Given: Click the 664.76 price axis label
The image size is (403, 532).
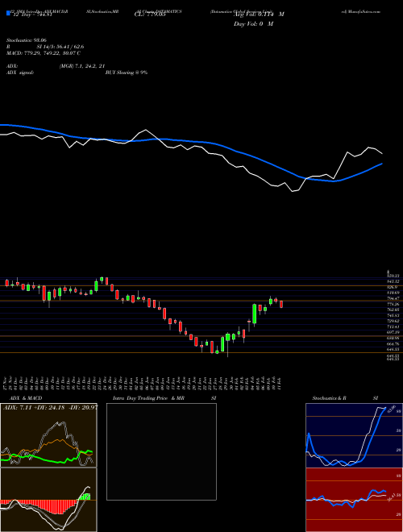Looking at the screenshot, I should (393, 344).
